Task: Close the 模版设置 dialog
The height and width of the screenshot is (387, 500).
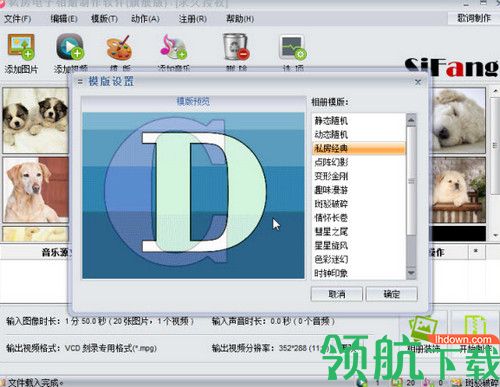Action: tap(418, 82)
